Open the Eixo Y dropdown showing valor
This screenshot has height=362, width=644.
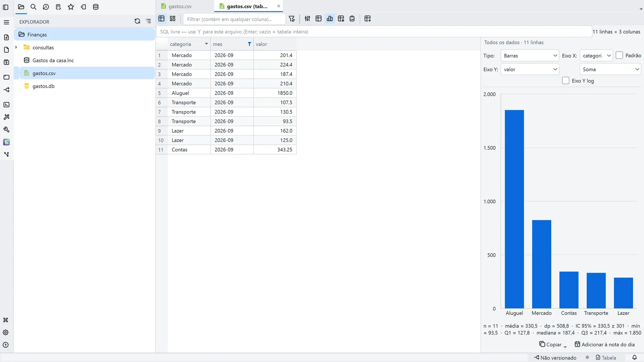click(530, 69)
